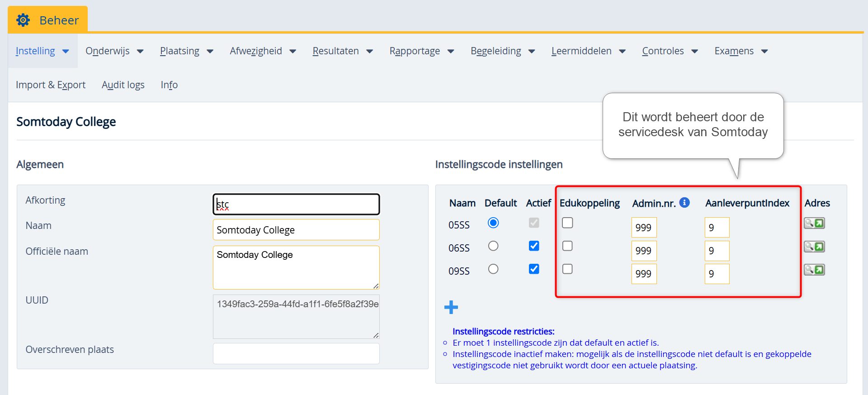Uncheck the Actief checkbox for 06SS
The image size is (868, 395).
(x=534, y=246)
